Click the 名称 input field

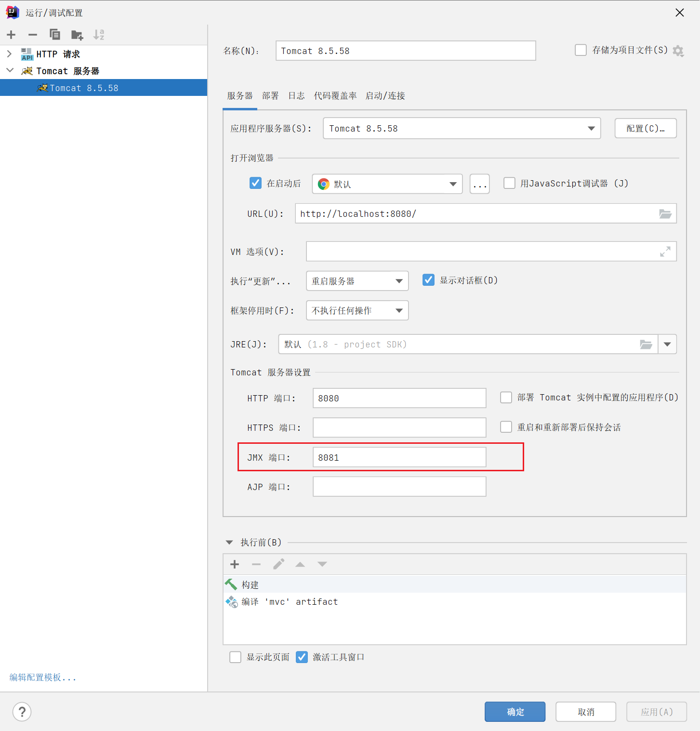[406, 51]
